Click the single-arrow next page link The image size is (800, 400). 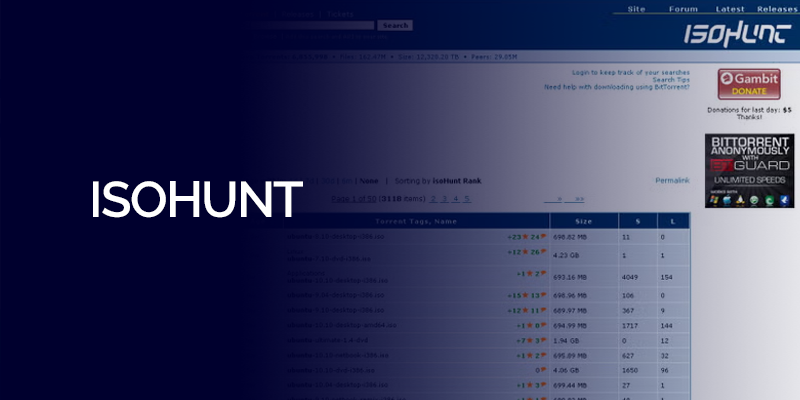(553, 199)
